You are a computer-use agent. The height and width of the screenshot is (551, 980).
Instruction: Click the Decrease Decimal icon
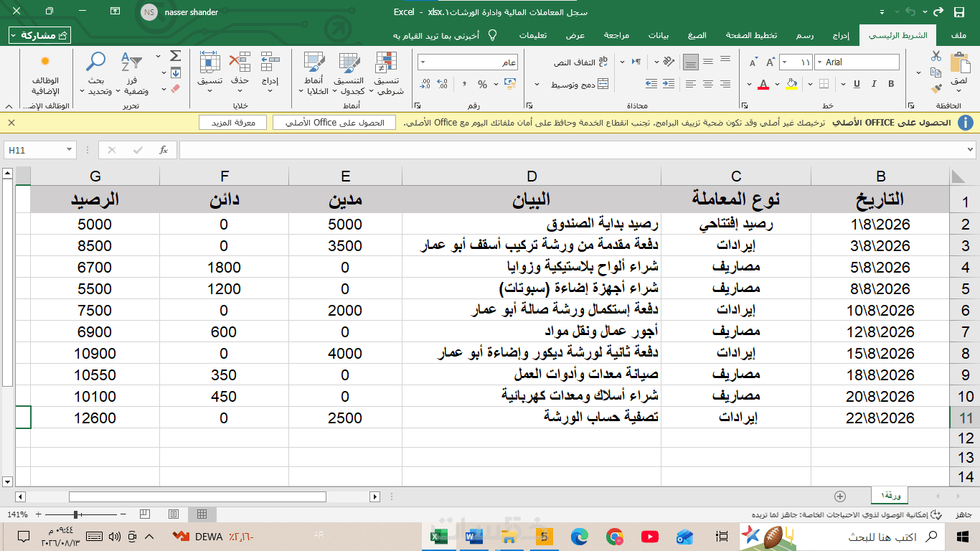(425, 84)
